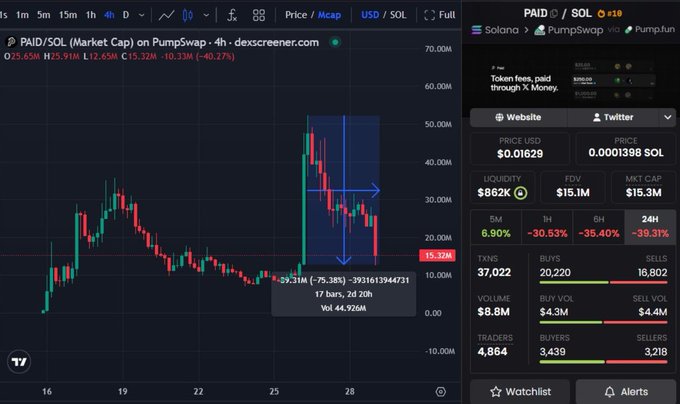Set chart currency to USD
Image resolution: width=680 pixels, height=404 pixels.
coord(370,15)
